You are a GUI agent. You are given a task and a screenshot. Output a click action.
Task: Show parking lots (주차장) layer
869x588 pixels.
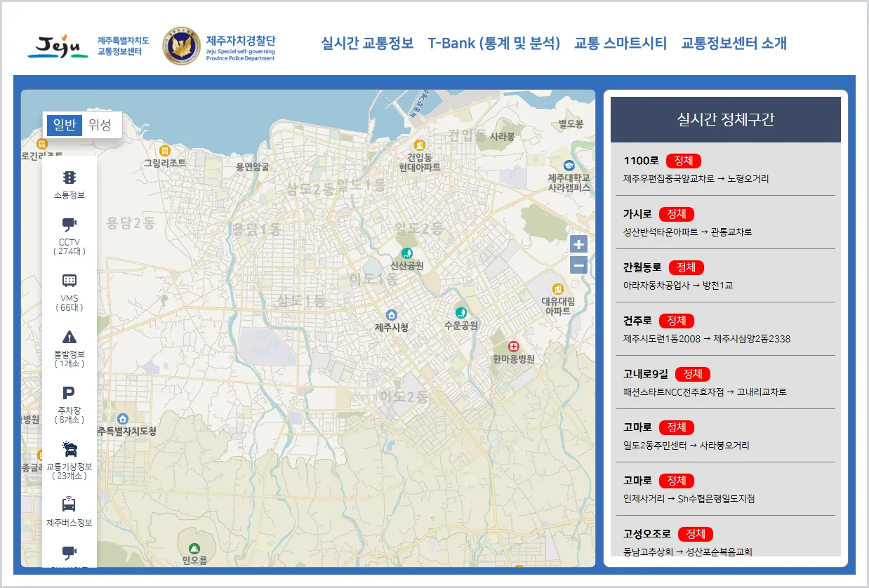pos(69,404)
